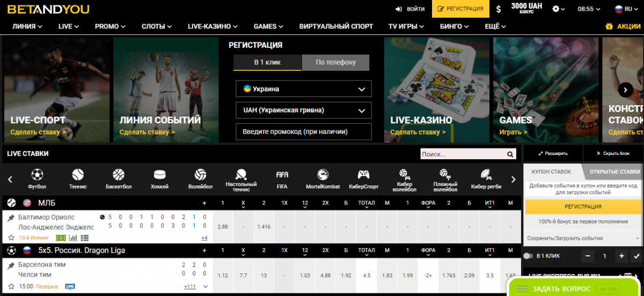
Task: Increase stake with plus button
Action: pos(621,256)
